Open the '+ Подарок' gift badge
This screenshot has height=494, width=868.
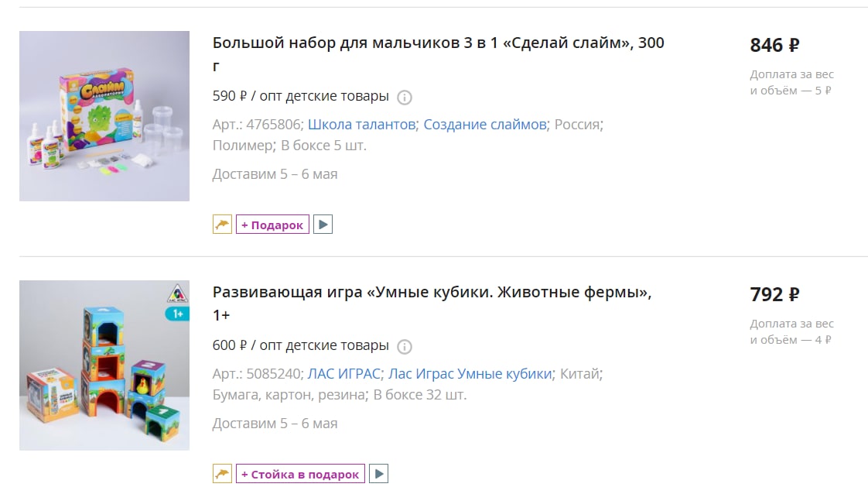(272, 225)
